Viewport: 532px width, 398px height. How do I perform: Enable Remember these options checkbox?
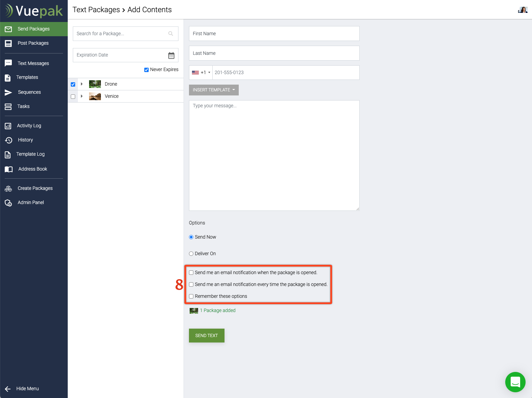click(191, 296)
